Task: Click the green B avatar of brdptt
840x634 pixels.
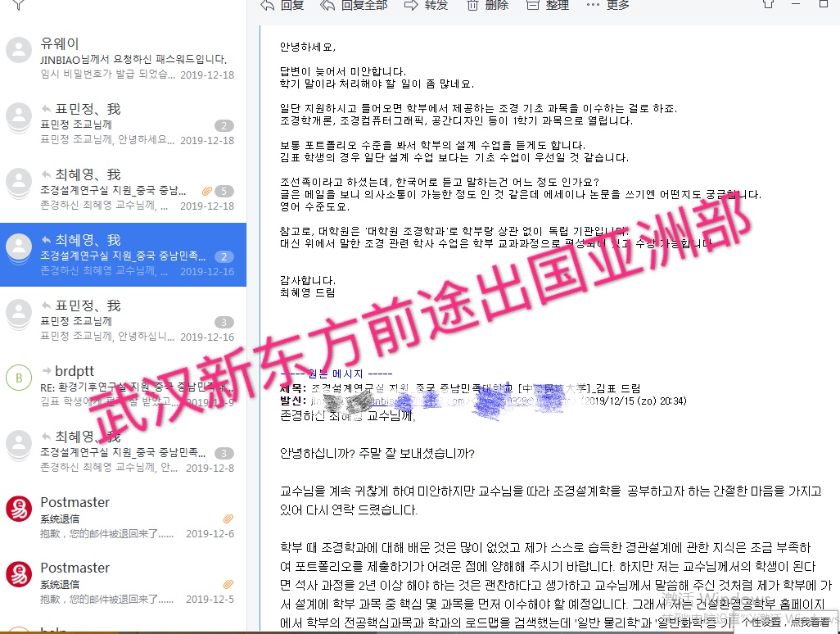Action: pyautogui.click(x=19, y=378)
